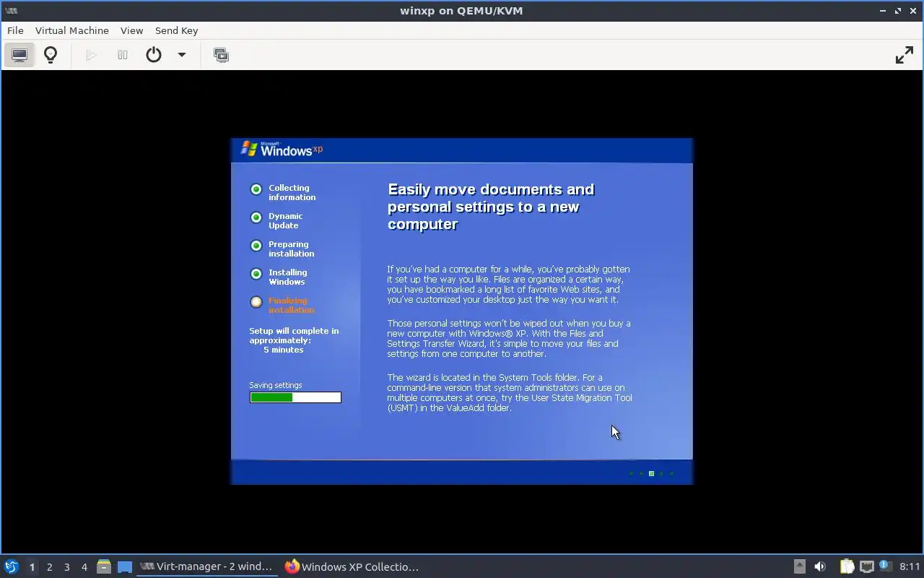
Task: Click the 'Saving settings' label
Action: pos(276,385)
